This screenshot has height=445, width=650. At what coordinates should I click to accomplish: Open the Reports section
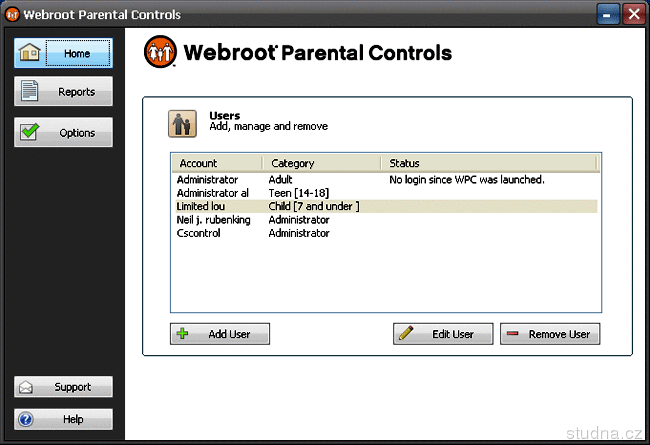tap(63, 91)
